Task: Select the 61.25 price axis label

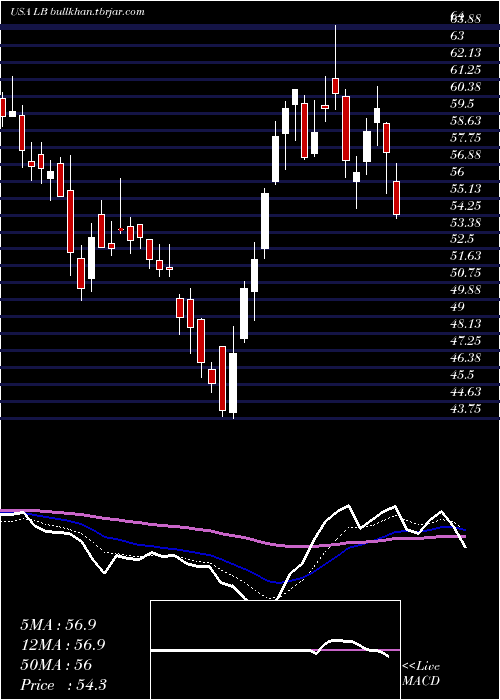Action: [466, 70]
